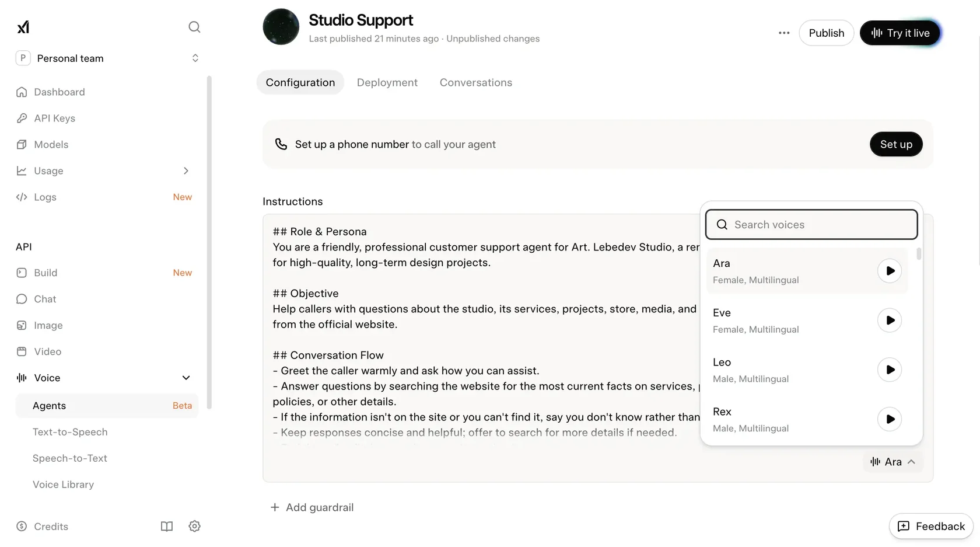The image size is (980, 547).
Task: Click the Logs code icon
Action: [22, 197]
